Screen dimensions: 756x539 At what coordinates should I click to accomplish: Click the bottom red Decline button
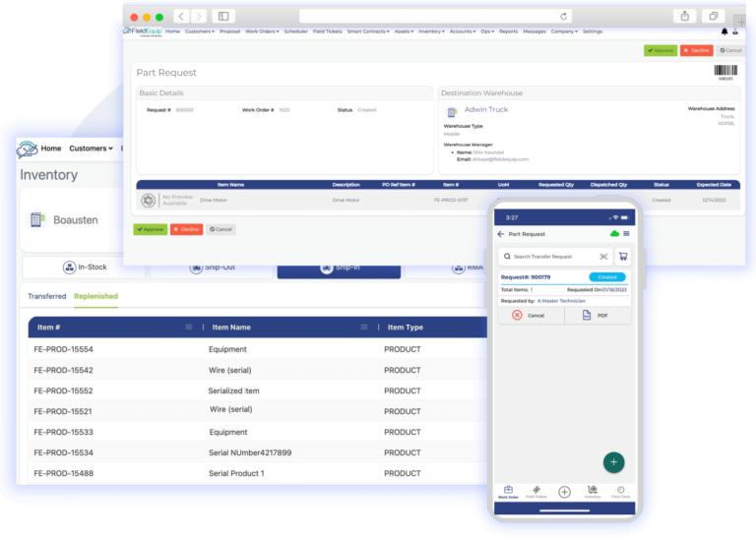[187, 229]
